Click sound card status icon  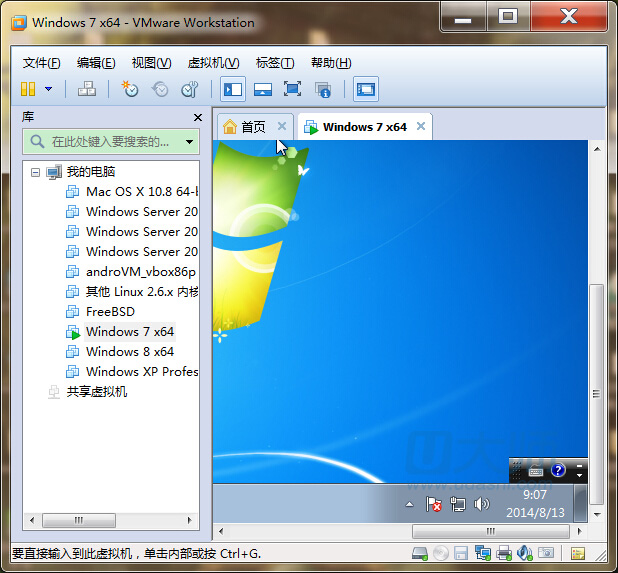525,553
